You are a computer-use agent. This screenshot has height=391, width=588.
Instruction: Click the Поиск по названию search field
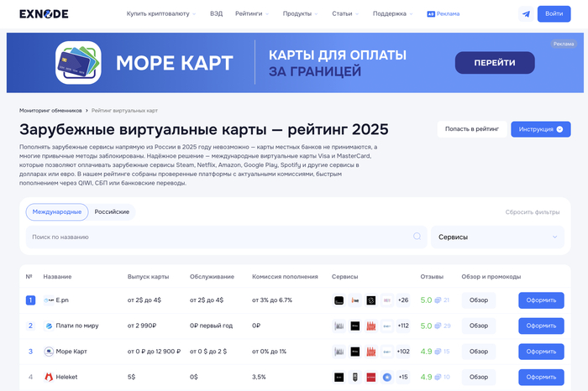218,237
